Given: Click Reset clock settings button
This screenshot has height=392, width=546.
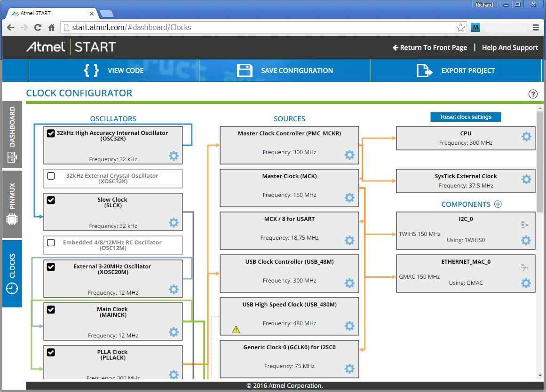Looking at the screenshot, I should (x=466, y=117).
